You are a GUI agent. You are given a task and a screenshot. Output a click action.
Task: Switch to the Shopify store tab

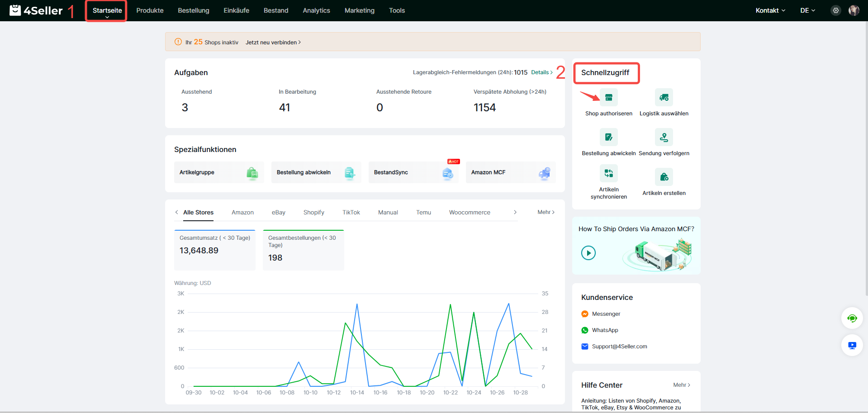pyautogui.click(x=313, y=213)
